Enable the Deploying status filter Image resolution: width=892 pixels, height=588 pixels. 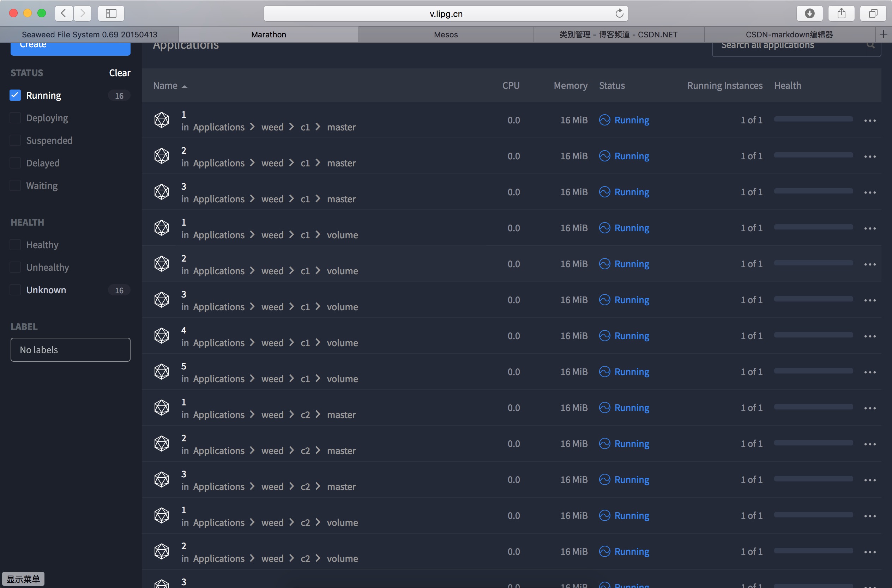(16, 118)
